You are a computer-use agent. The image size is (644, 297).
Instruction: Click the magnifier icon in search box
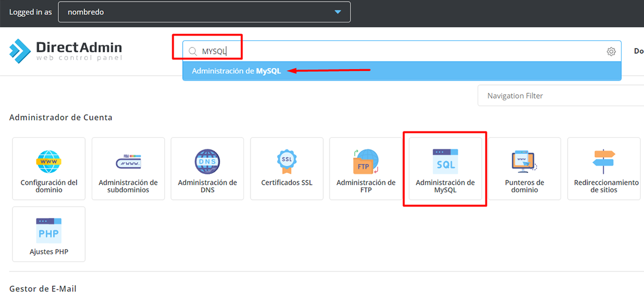pyautogui.click(x=193, y=51)
